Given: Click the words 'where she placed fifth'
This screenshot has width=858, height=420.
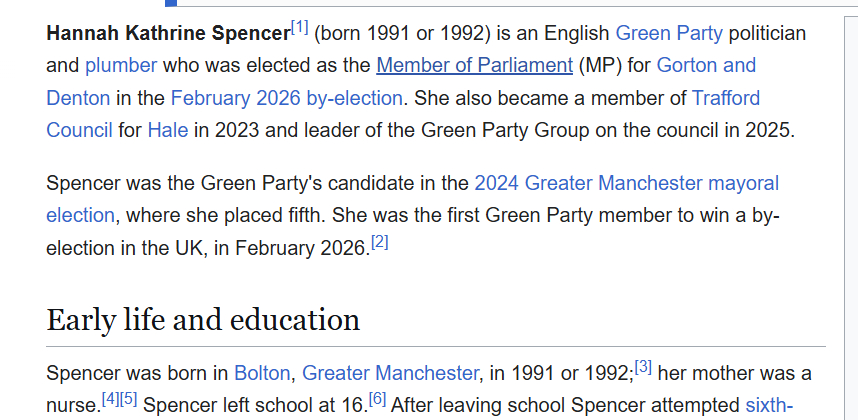Looking at the screenshot, I should pos(224,215).
